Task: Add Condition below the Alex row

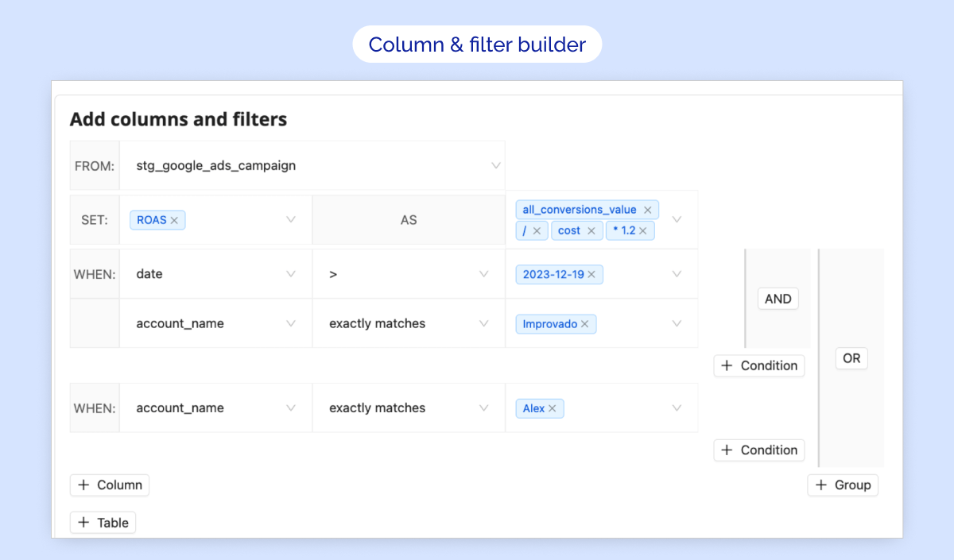Action: point(759,450)
